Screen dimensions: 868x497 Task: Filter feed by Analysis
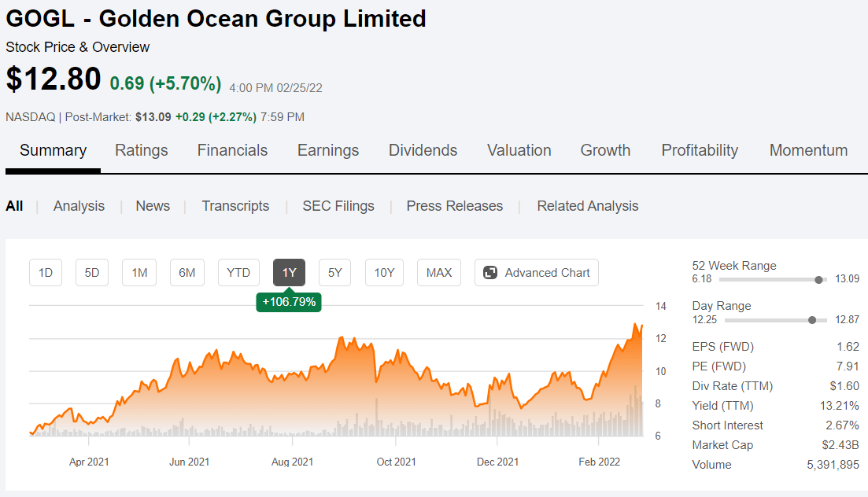[79, 206]
